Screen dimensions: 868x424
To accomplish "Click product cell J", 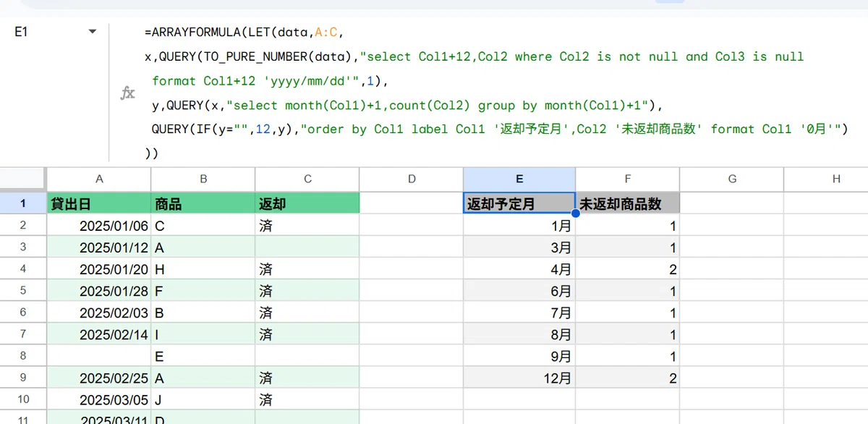I will (x=203, y=399).
